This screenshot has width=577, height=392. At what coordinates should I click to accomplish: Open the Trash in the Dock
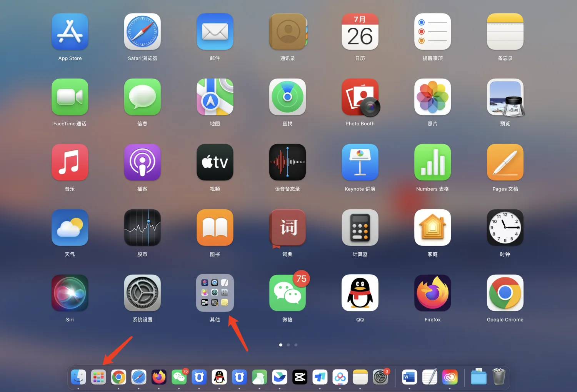click(x=499, y=377)
